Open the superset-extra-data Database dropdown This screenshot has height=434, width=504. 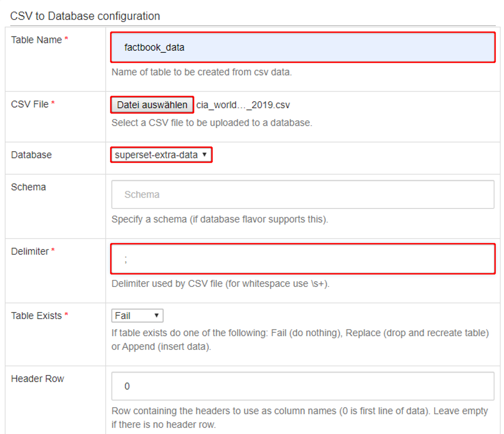coord(161,155)
